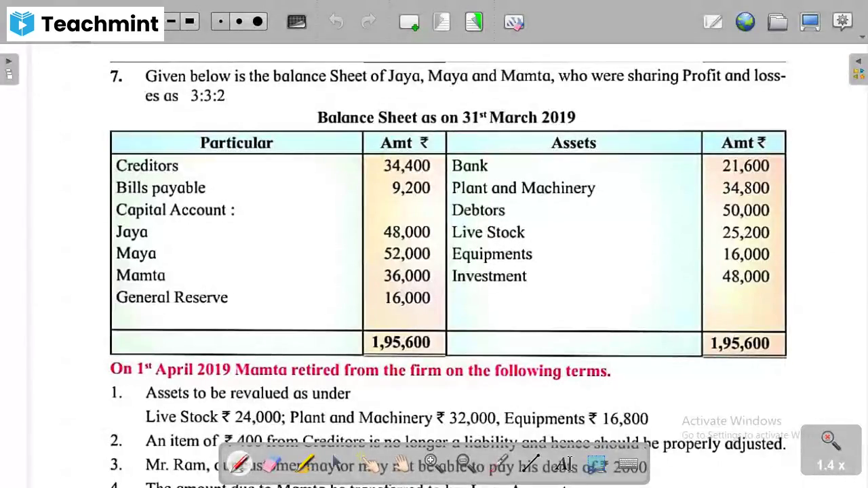Click the monitor display icon in the toolbar
Viewport: 868px width, 488px height.
click(810, 22)
